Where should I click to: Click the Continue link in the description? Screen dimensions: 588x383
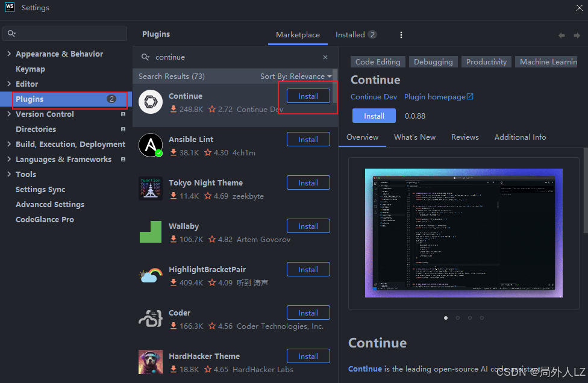(x=365, y=369)
